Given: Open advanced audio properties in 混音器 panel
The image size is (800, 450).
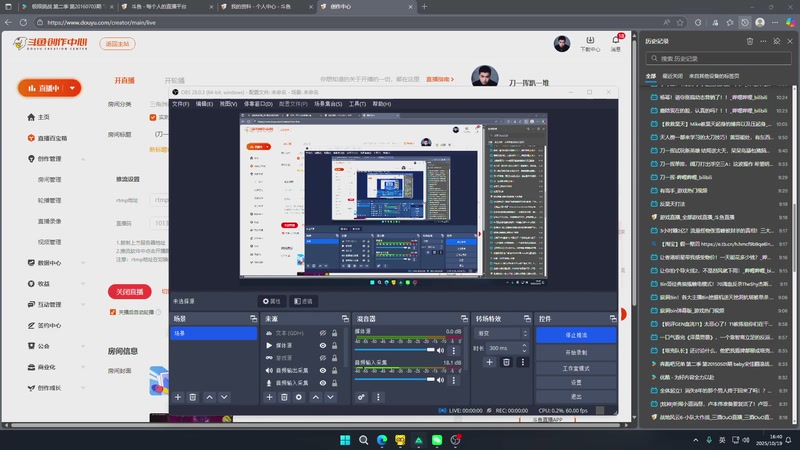Looking at the screenshot, I should point(361,397).
